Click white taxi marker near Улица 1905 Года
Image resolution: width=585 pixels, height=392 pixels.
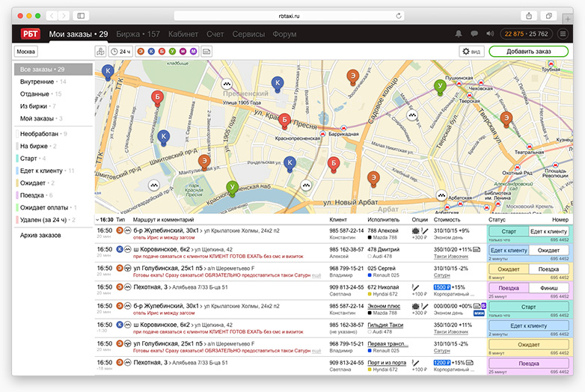[x=227, y=84]
